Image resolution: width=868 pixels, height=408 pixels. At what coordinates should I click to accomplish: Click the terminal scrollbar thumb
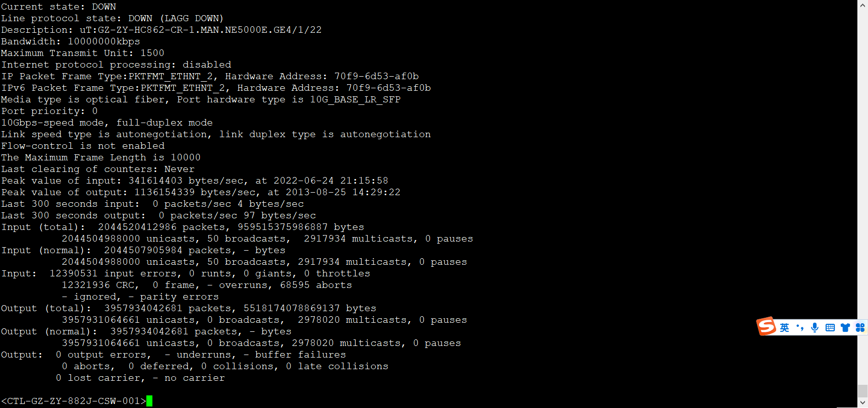click(x=862, y=391)
